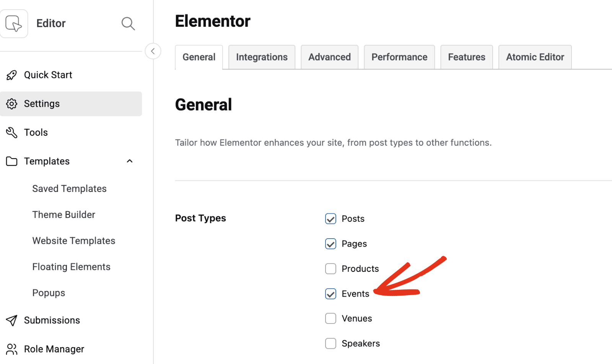The height and width of the screenshot is (364, 612).
Task: Click the Submissions paper plane icon
Action: click(11, 320)
